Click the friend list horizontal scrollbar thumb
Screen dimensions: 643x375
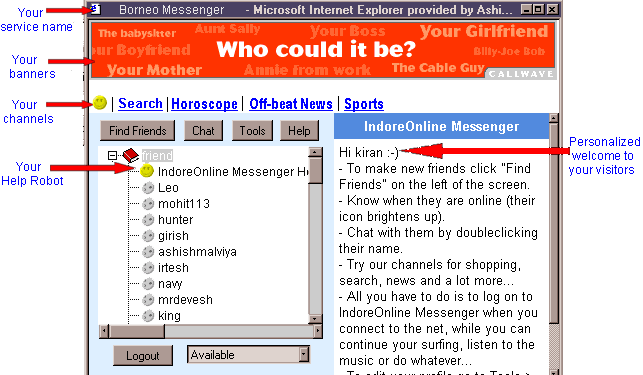pyautogui.click(x=137, y=331)
